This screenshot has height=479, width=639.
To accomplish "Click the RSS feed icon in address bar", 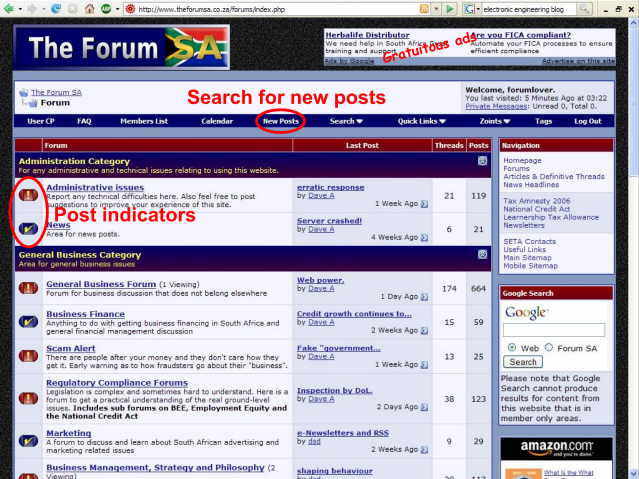I will coord(424,9).
